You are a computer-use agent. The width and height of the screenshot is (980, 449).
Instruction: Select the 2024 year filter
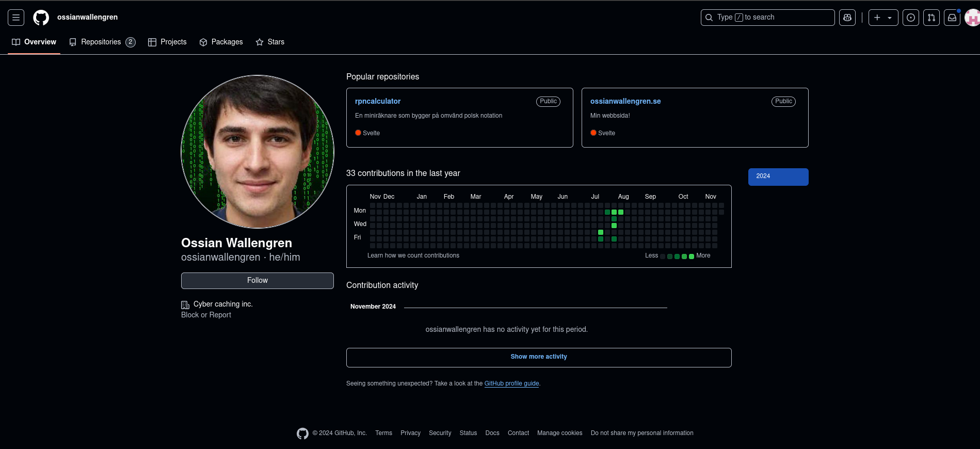[778, 177]
